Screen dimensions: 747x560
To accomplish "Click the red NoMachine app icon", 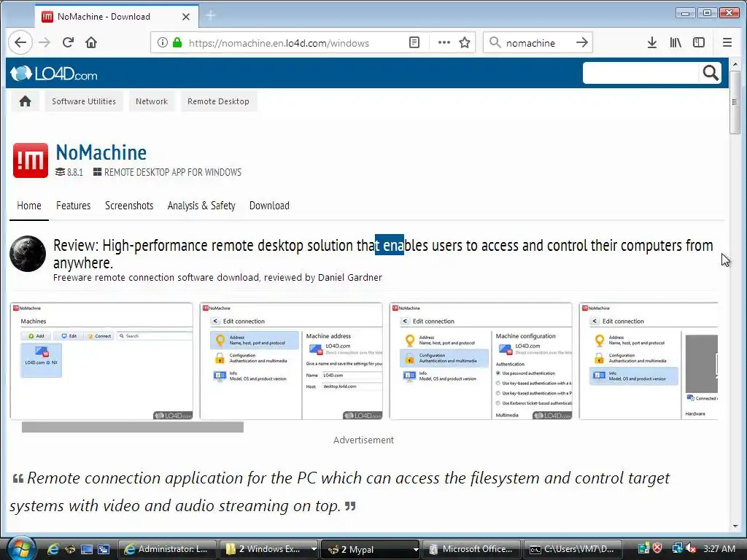I will coord(31,160).
